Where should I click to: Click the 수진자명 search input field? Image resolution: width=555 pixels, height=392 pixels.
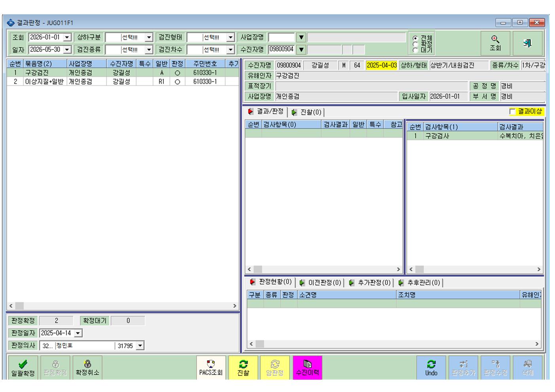(x=281, y=49)
